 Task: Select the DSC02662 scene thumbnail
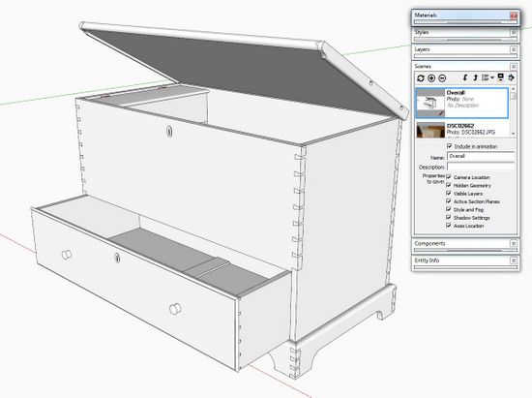pyautogui.click(x=430, y=130)
